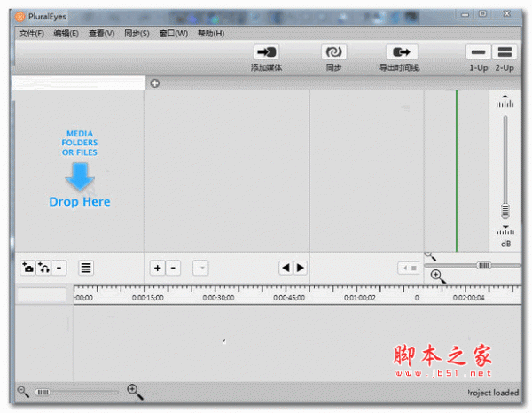This screenshot has width=532, height=413.
Task: Click the timeline ruler at 0:00:15;00
Action: point(147,298)
